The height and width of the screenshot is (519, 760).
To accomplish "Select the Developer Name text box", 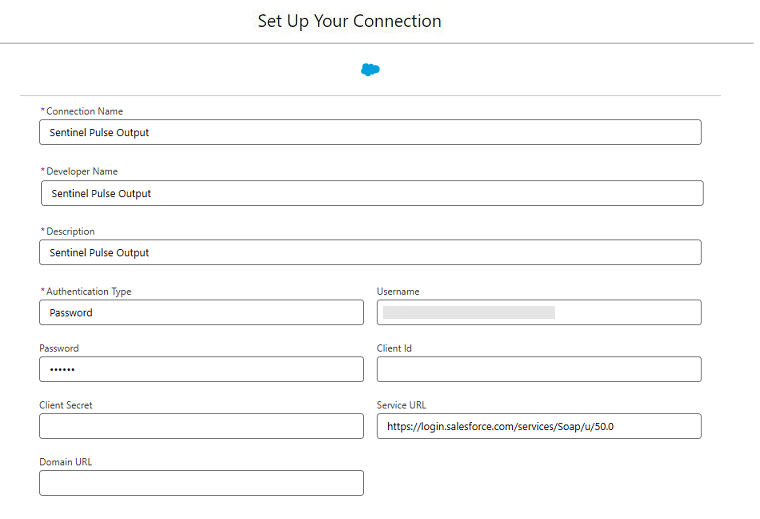I will [x=372, y=193].
